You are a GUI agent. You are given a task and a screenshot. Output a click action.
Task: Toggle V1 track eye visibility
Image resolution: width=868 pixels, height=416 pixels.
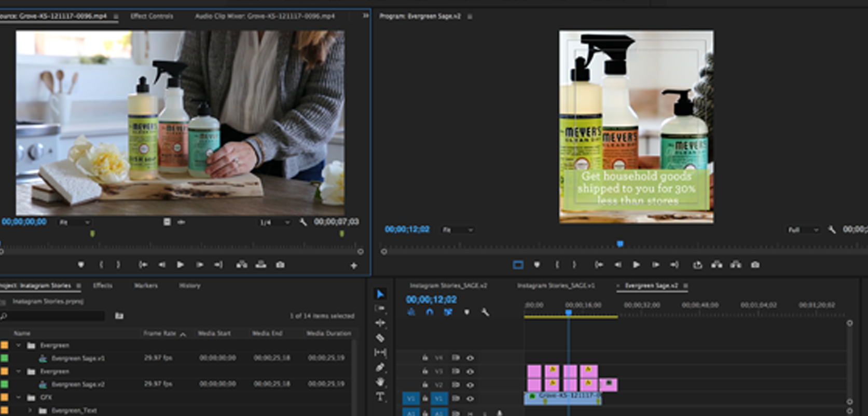[x=470, y=398]
